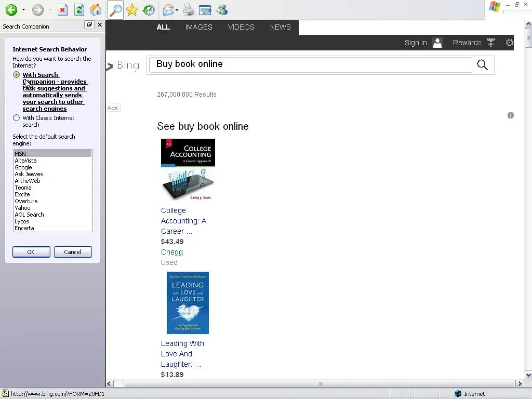Go to the Home page icon

point(96,10)
